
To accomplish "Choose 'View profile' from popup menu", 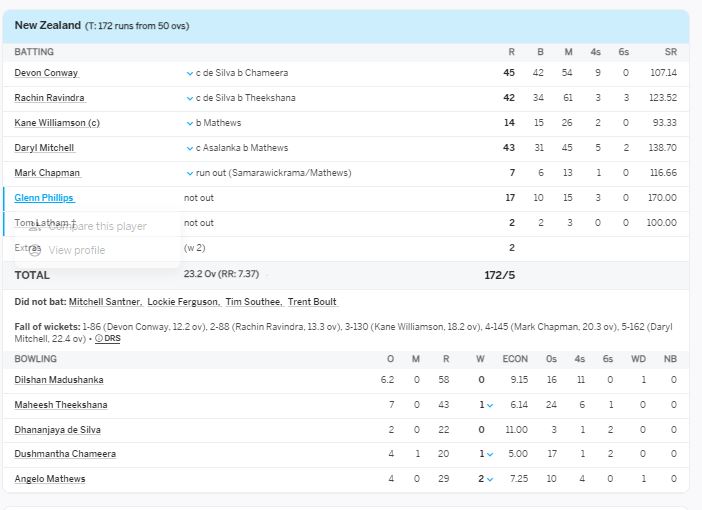I will [76, 250].
